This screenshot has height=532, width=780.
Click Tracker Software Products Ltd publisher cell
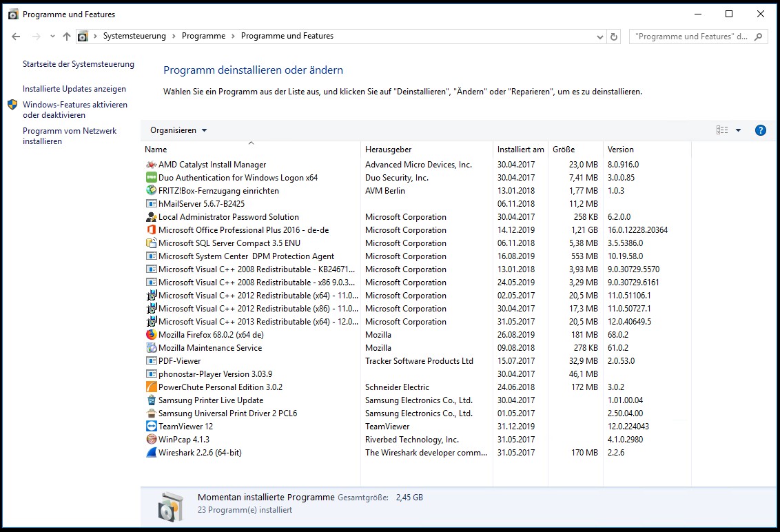[419, 361]
